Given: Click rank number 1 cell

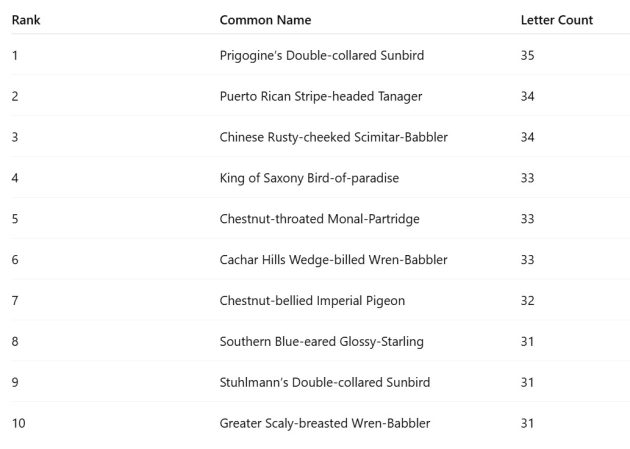Looking at the screenshot, I should (x=15, y=55).
